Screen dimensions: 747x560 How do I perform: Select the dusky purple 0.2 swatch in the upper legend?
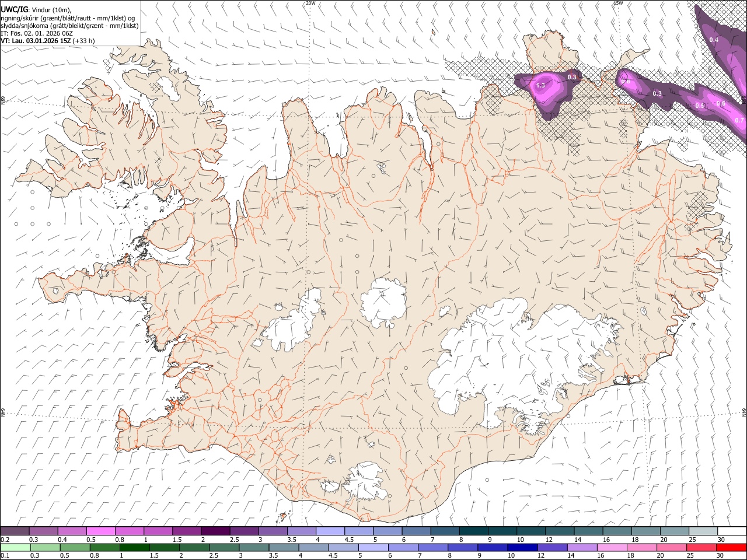[x=15, y=531]
